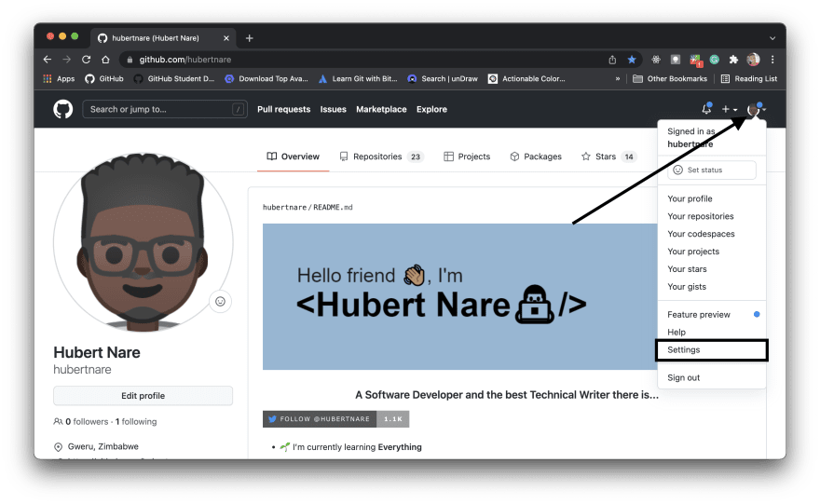Click the smiley status icon on avatar
The width and height of the screenshot is (820, 504).
pos(220,302)
